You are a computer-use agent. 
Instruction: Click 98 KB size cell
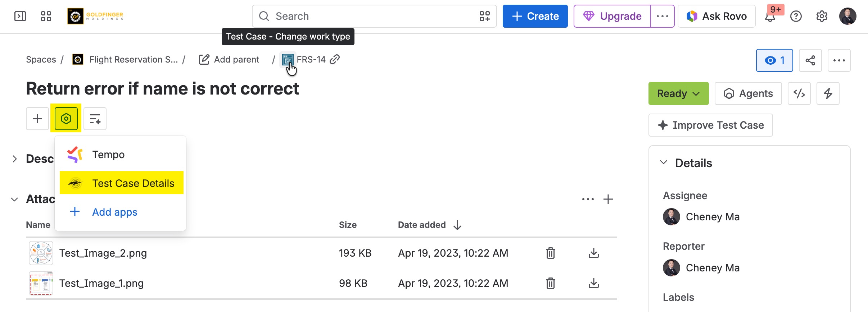353,283
